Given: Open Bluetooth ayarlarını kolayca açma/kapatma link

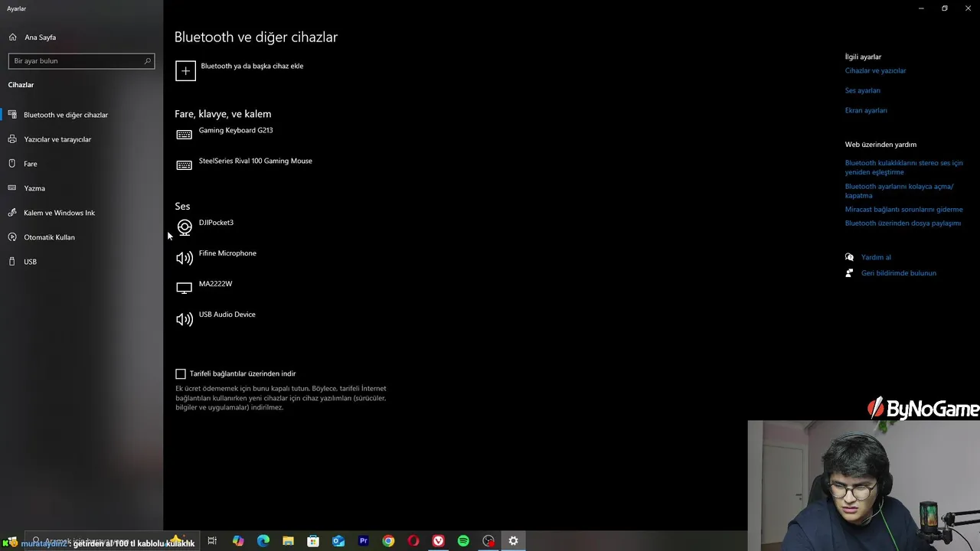Looking at the screenshot, I should pos(899,191).
